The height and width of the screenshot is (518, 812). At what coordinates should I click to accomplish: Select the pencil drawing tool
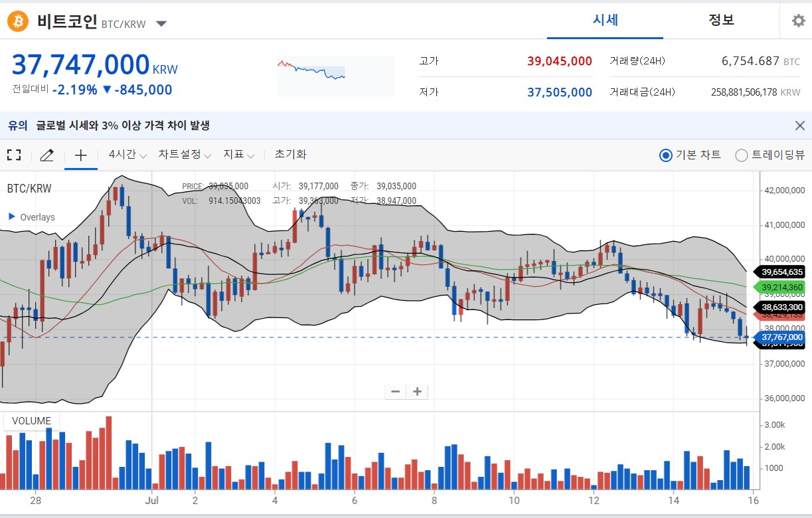click(x=46, y=155)
